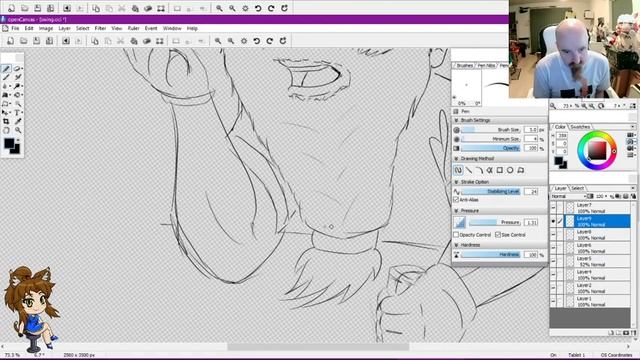Image resolution: width=640 pixels, height=360 pixels.
Task: Adjust the Brush Size slider
Action: [x=491, y=130]
